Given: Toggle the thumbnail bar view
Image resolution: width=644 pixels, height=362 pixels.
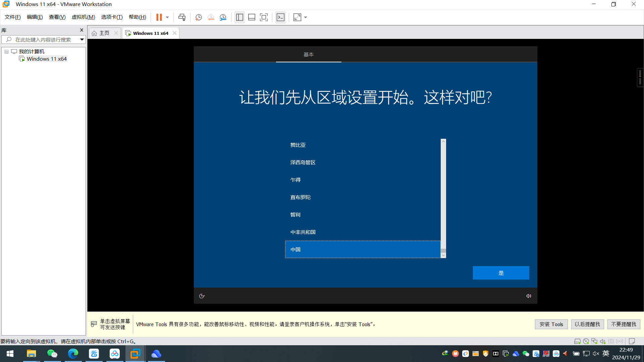Looking at the screenshot, I should click(x=252, y=17).
